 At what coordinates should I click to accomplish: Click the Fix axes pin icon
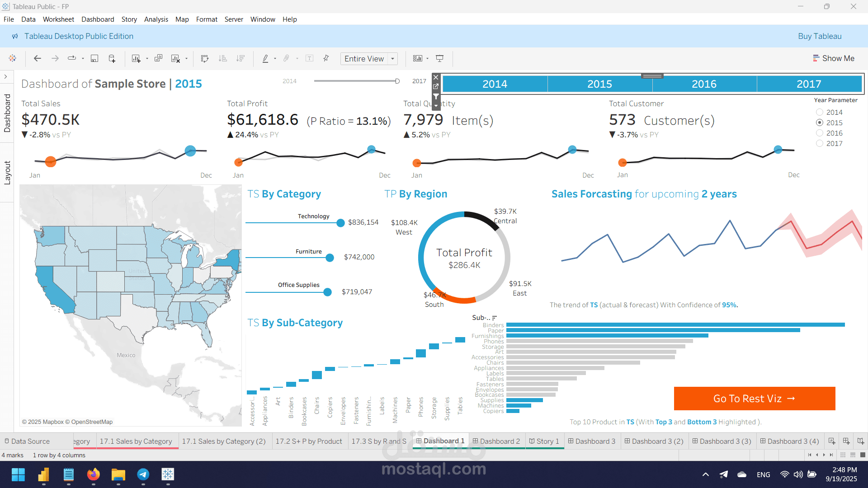pyautogui.click(x=326, y=58)
